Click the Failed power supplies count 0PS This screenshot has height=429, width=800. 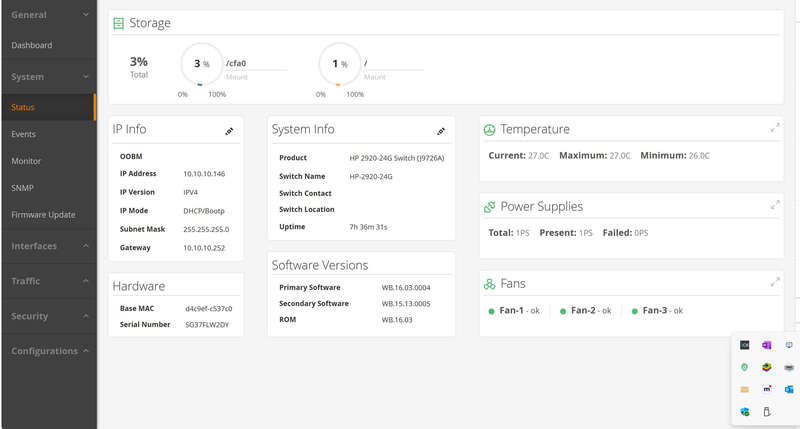tap(641, 233)
